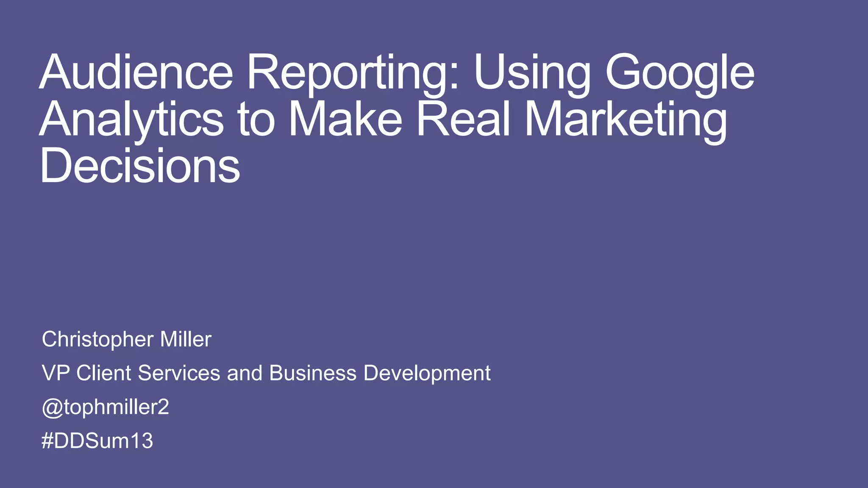Viewport: 868px width, 488px height.
Task: Click the word Analytics in title
Action: point(131,119)
